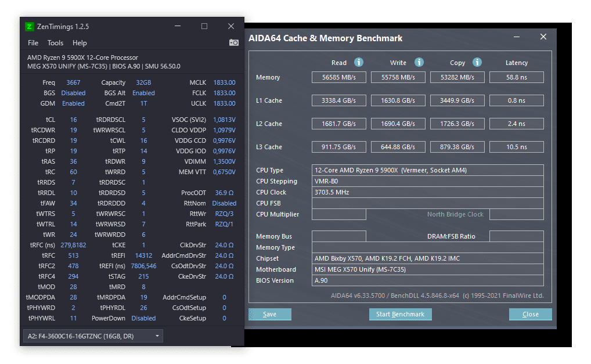Click the Start Benchmark button
This screenshot has width=591, height=364.
(x=400, y=314)
